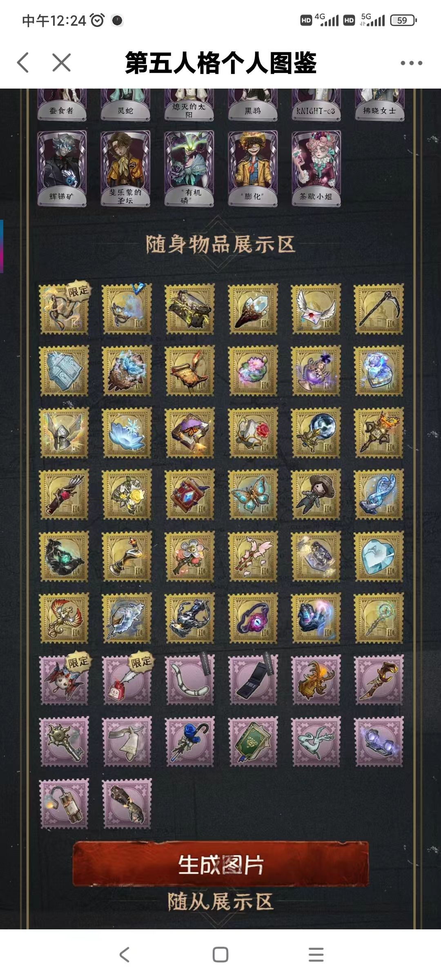Tap the scarecrow doll accessory stamp

pos(316,494)
